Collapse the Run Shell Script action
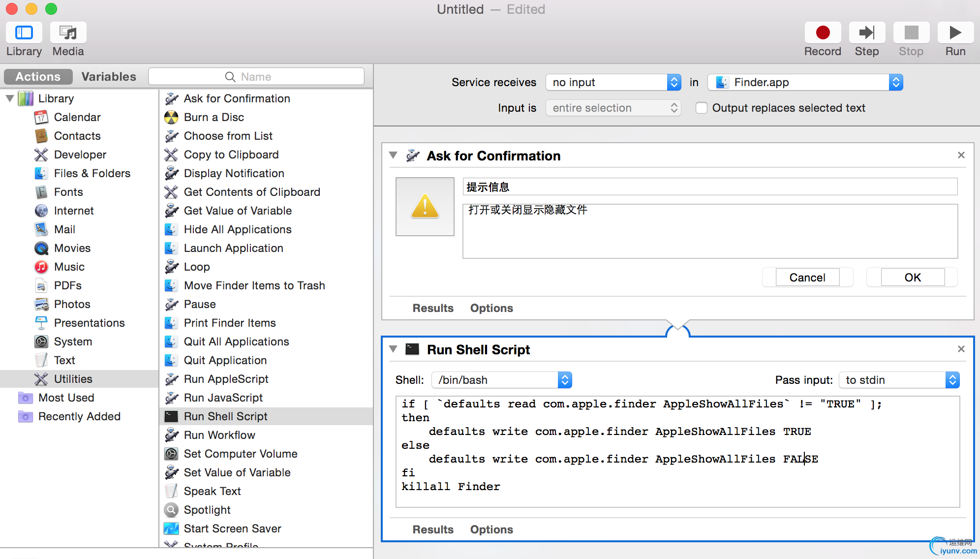Viewport: 980px width, 559px height. pos(393,349)
